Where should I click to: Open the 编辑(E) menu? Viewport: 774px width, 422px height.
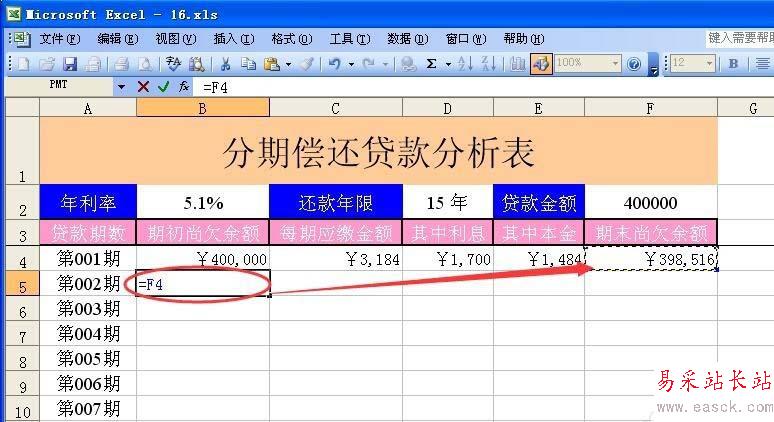click(x=117, y=39)
